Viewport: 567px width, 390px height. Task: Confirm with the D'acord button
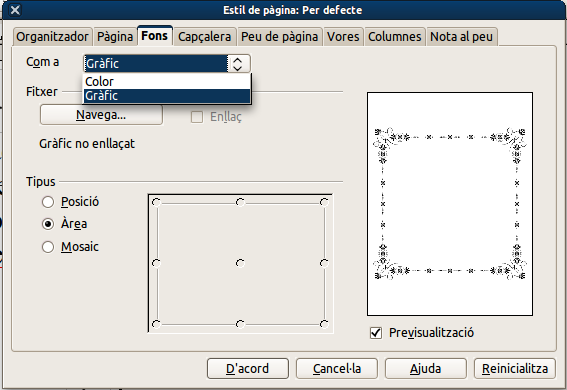pos(248,369)
